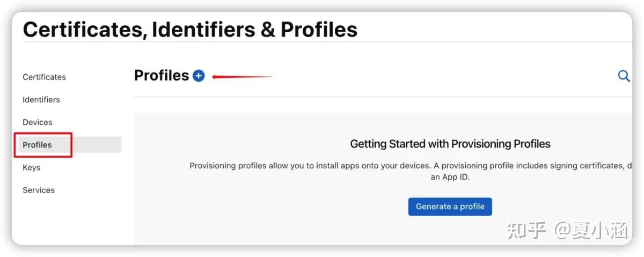Select Devices from the sidebar
644x257 pixels.
point(38,122)
